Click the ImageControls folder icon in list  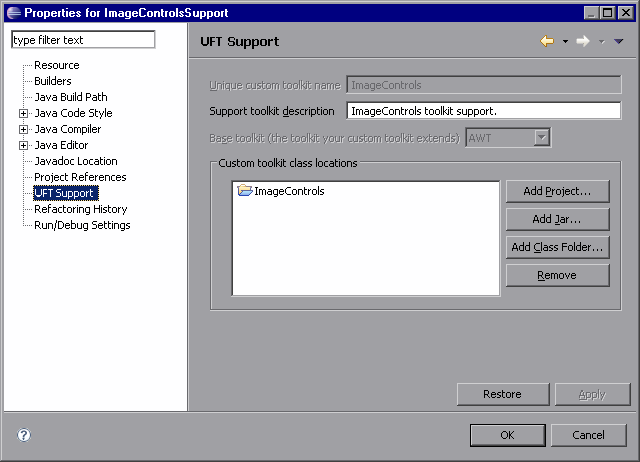coord(245,190)
